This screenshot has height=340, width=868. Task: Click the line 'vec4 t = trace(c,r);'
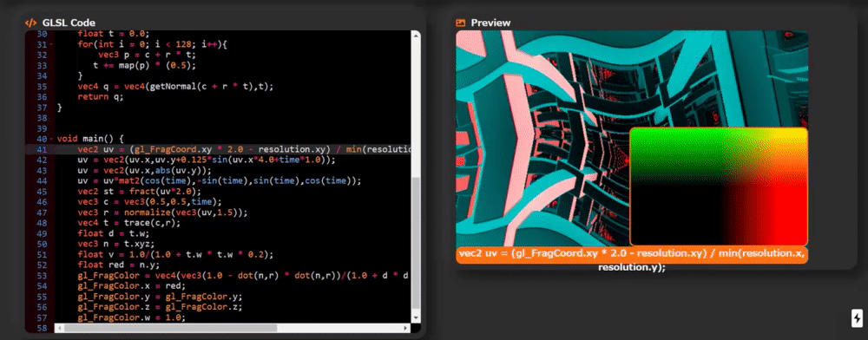pos(129,223)
